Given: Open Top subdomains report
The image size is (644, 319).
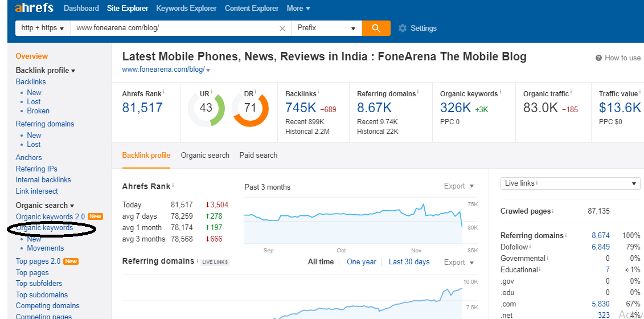Looking at the screenshot, I should [x=42, y=295].
